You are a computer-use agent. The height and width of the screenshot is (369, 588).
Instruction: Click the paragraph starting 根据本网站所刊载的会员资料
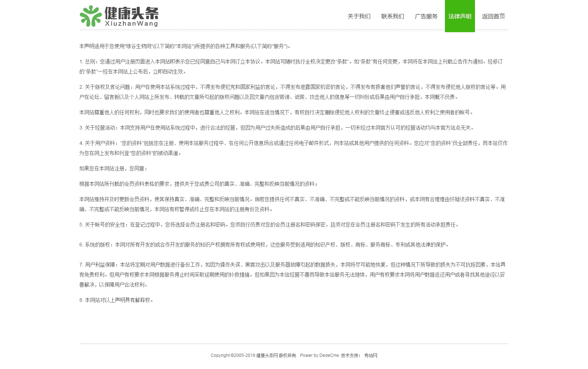coord(199,184)
